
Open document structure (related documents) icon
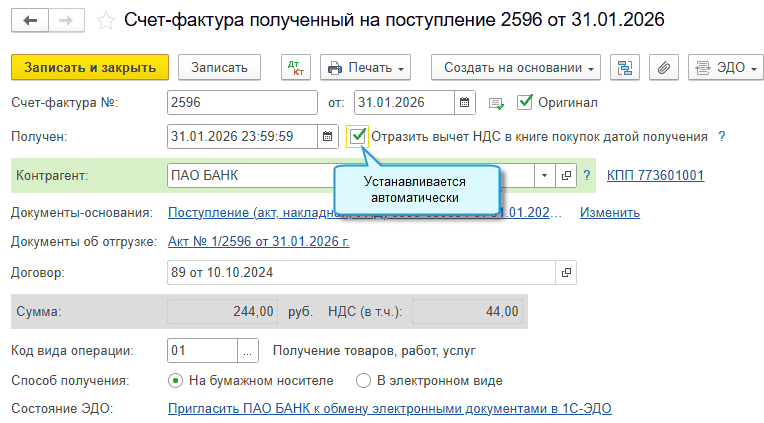625,67
